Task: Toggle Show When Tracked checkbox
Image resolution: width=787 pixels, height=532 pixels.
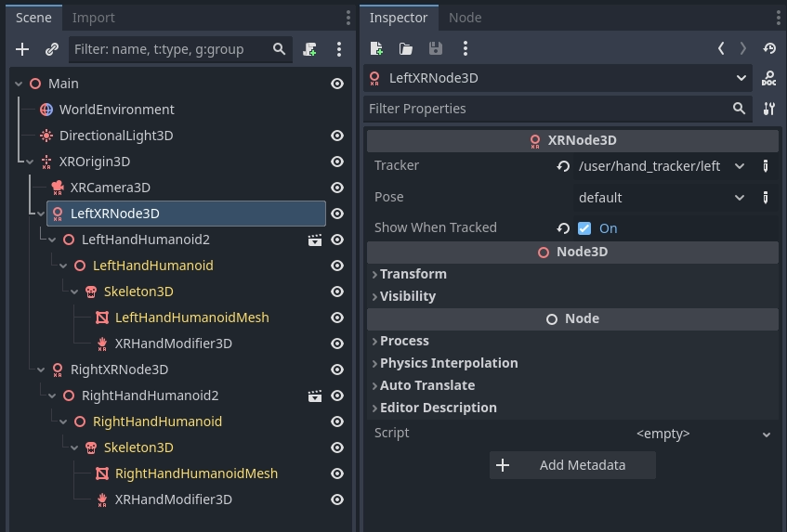Action: point(584,228)
